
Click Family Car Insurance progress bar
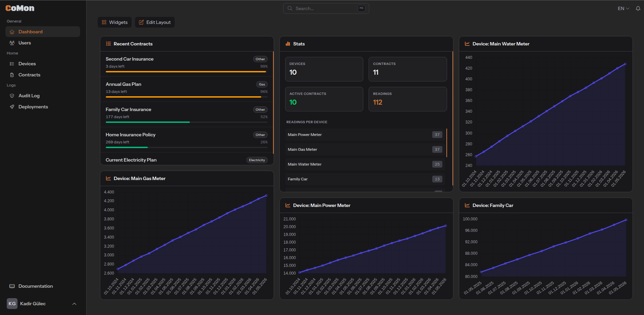click(187, 122)
